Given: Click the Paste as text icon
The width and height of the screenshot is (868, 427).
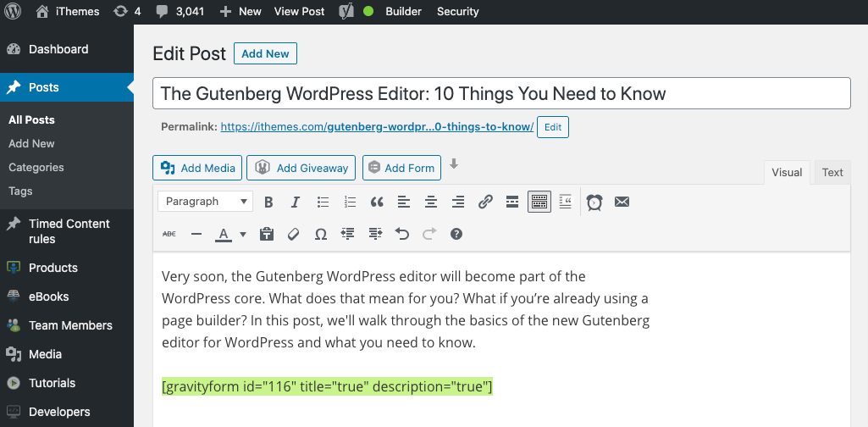Looking at the screenshot, I should coord(267,235).
